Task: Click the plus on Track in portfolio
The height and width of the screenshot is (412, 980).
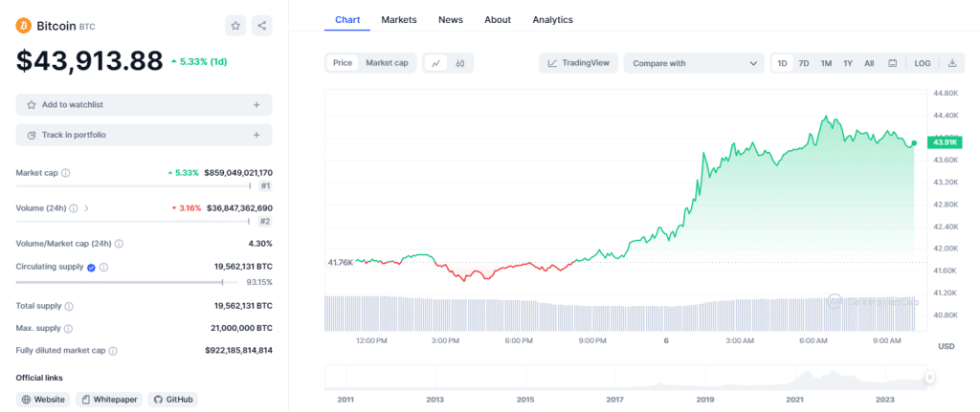Action: [x=256, y=135]
